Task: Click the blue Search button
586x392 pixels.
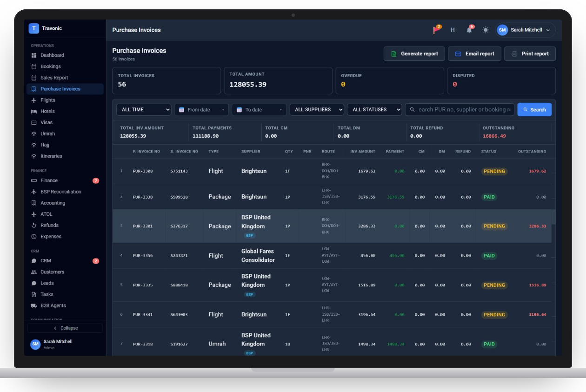Action: (534, 110)
